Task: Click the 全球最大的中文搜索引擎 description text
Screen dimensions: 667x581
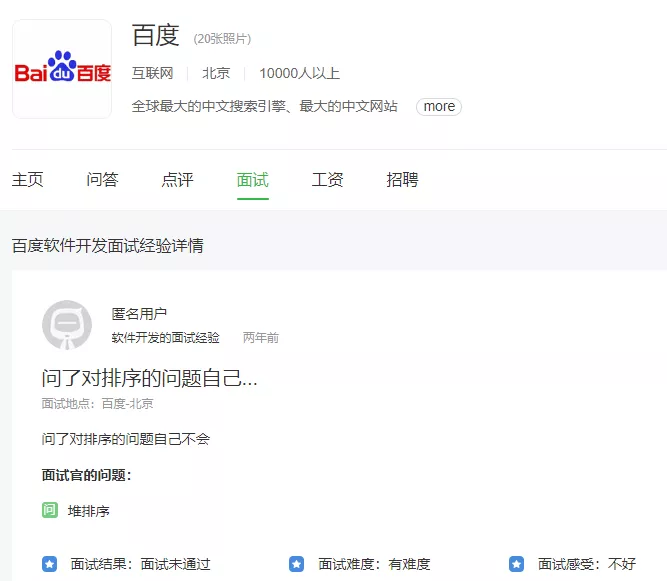Action: pyautogui.click(x=265, y=106)
